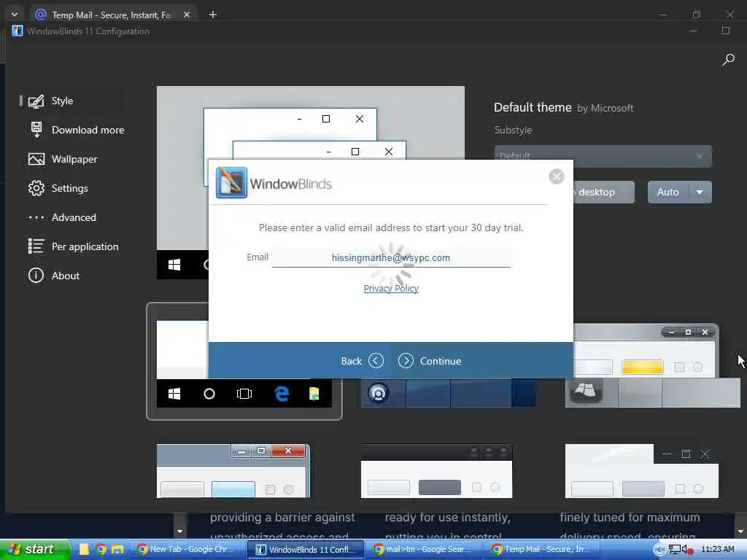The image size is (747, 560).
Task: Open the Chrome tab search dropdown
Action: point(15,15)
